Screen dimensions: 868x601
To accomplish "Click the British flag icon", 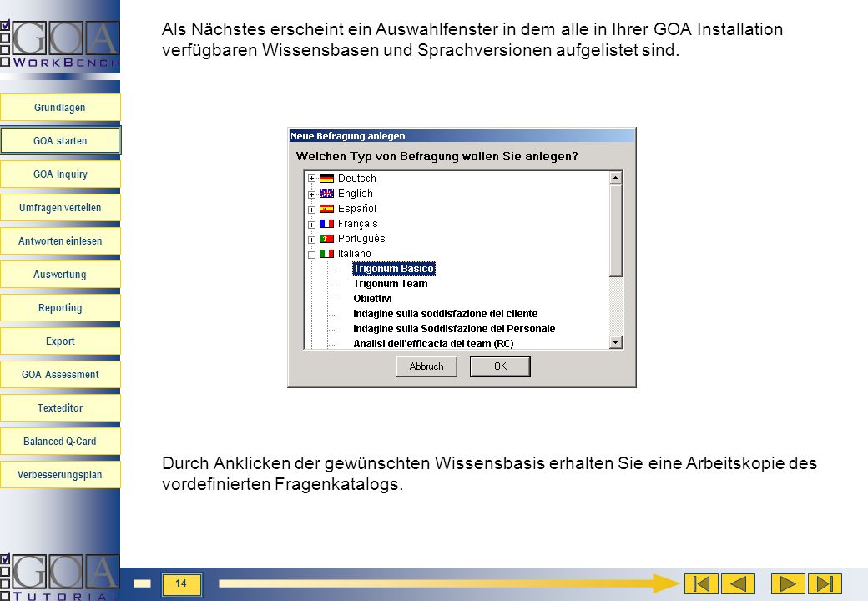I will click(327, 193).
